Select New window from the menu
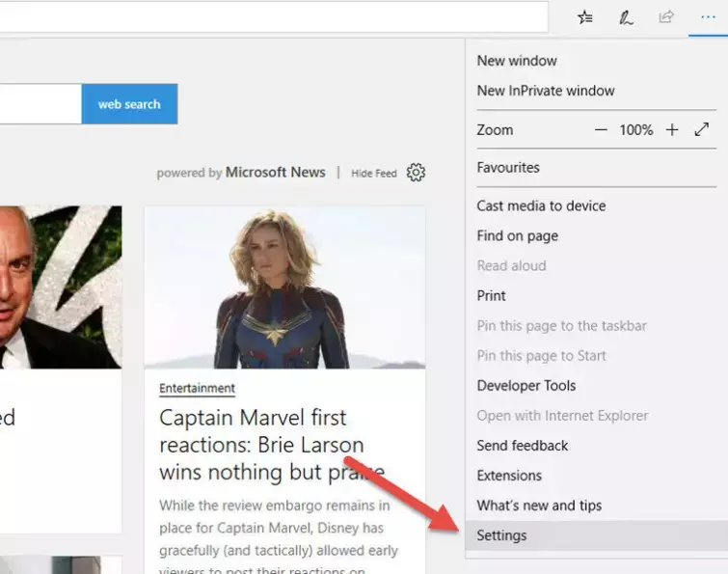728x574 pixels. coord(596,61)
